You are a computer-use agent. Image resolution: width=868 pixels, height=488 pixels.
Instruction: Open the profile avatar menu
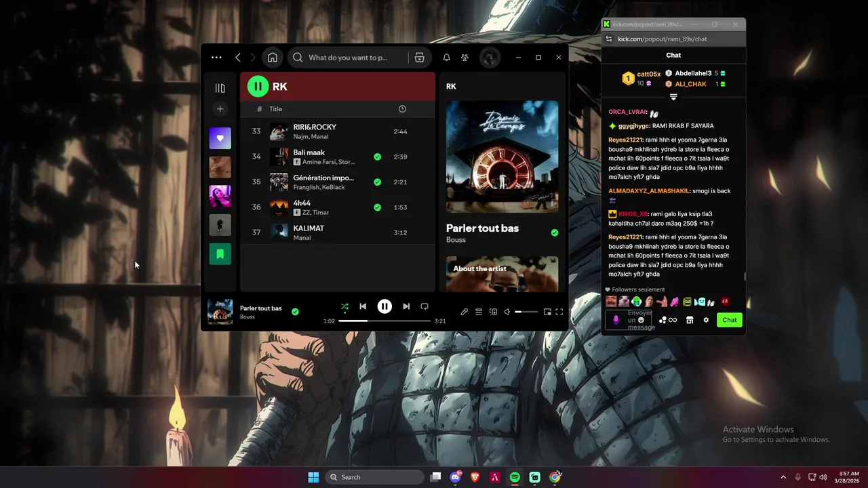coord(490,58)
